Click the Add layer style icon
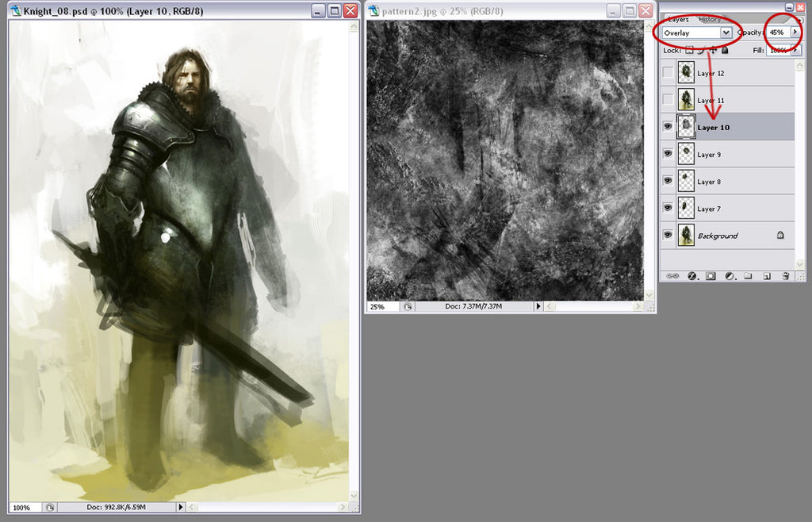812x522 pixels. [691, 275]
